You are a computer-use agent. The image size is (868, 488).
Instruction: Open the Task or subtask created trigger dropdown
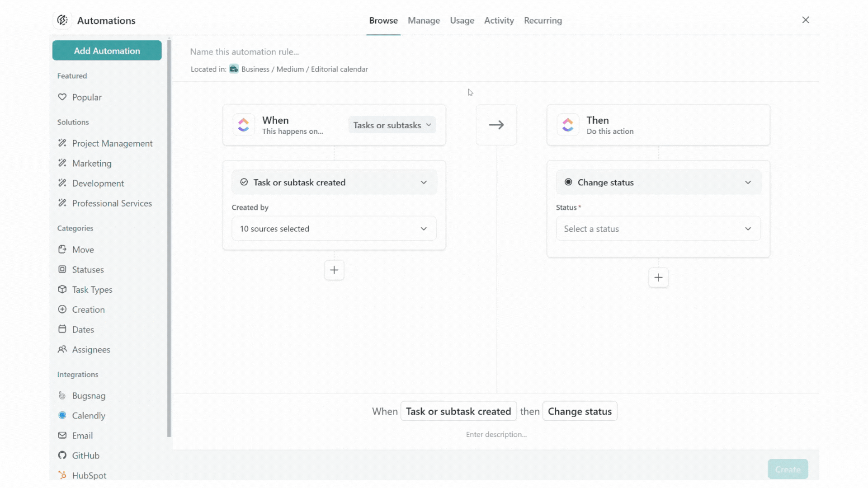[x=334, y=183]
